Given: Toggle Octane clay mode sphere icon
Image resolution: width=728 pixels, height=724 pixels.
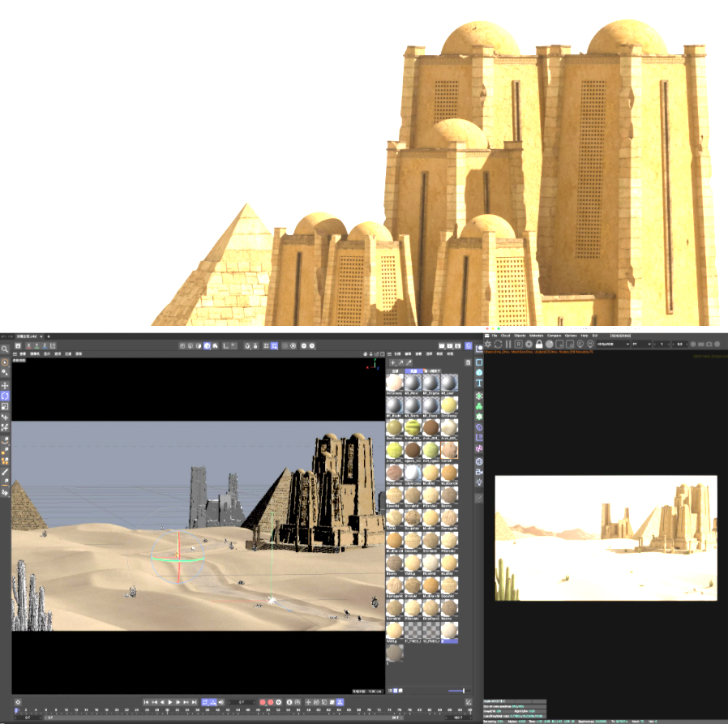Looking at the screenshot, I should pos(550,344).
